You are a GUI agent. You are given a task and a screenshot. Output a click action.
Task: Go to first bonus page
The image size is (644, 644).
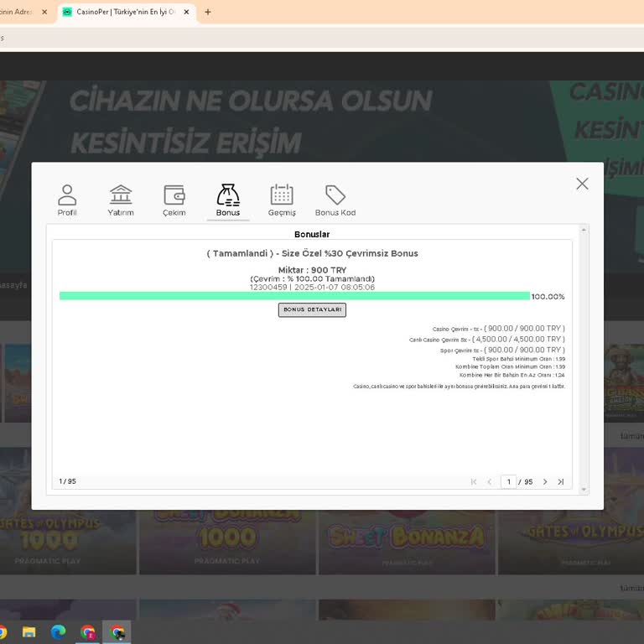coord(474,482)
